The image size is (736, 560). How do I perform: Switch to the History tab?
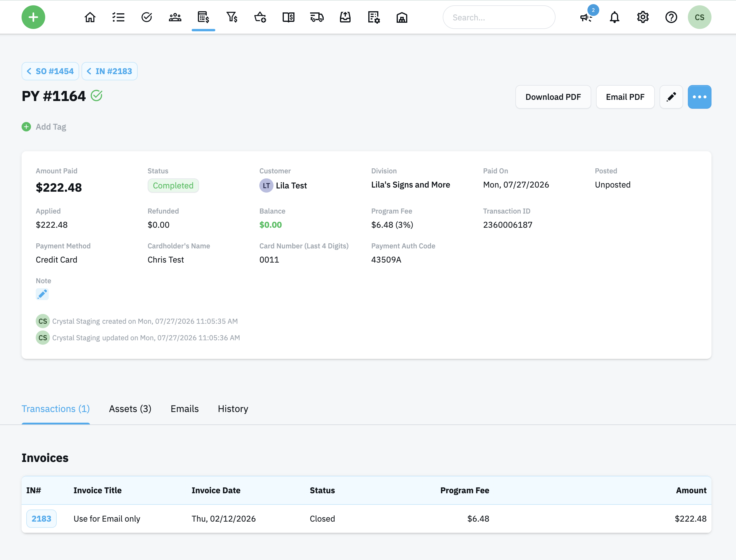233,409
